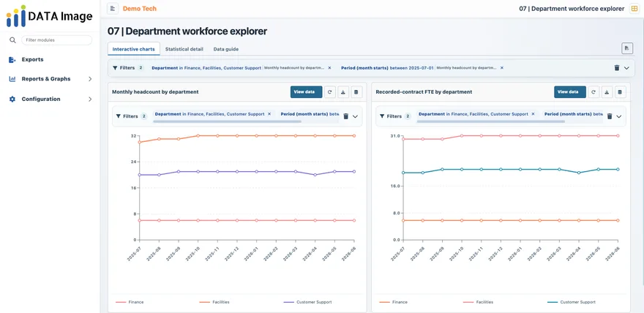Expand the Recorded-contract FTE chart filters chevron
644x313 pixels.
point(619,116)
